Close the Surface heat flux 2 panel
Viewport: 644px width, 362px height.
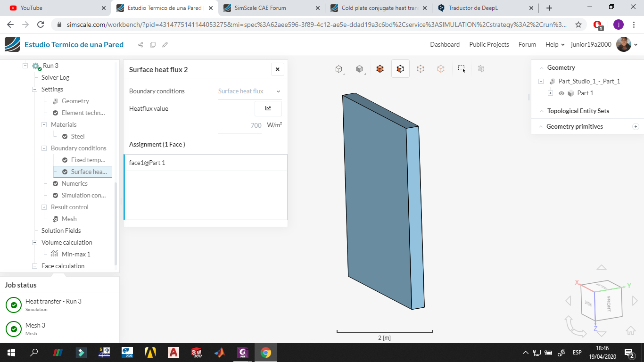click(278, 69)
